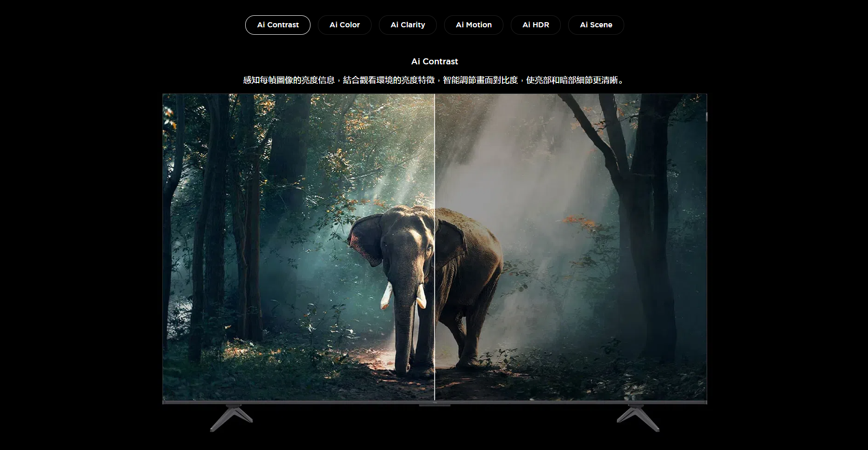The height and width of the screenshot is (450, 868).
Task: Click the before/after comparison divider line
Action: click(x=434, y=247)
